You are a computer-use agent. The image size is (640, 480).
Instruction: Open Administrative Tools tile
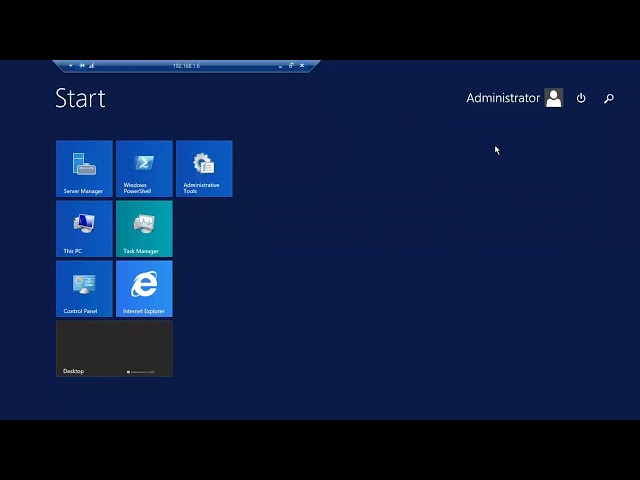click(x=204, y=169)
